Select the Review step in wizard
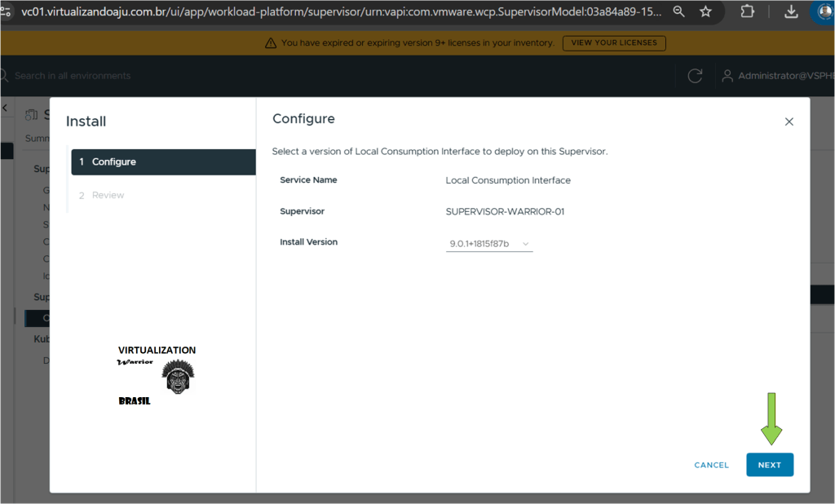 [x=108, y=196]
